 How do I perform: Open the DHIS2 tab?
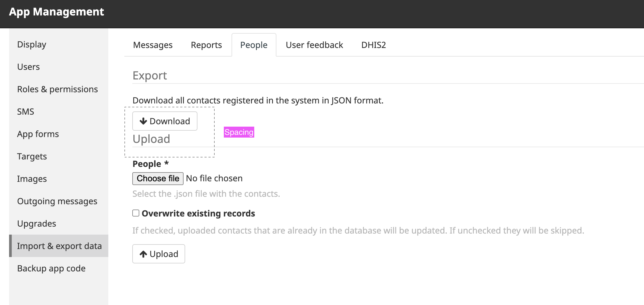(x=373, y=45)
